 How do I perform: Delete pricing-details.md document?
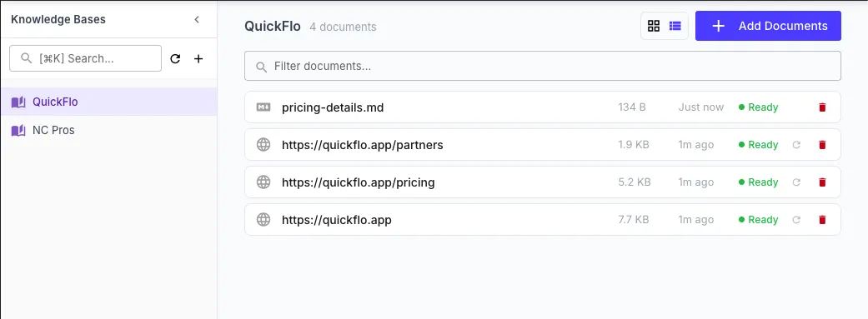pyautogui.click(x=822, y=107)
